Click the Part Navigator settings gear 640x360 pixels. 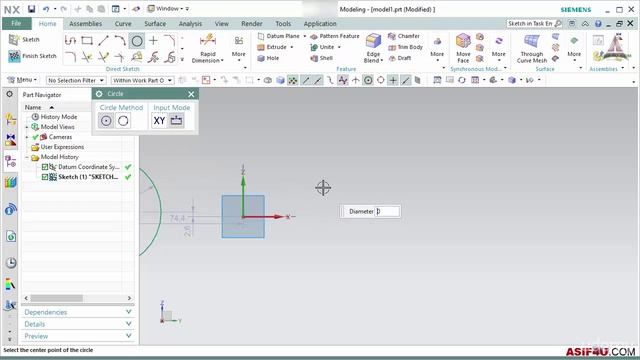(x=9, y=94)
